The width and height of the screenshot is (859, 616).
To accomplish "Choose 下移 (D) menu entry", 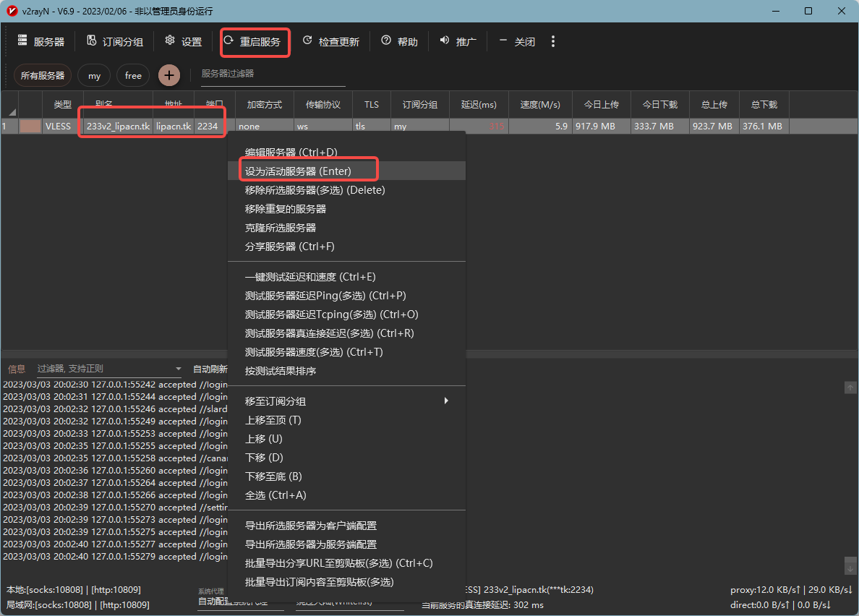I will [x=346, y=457].
